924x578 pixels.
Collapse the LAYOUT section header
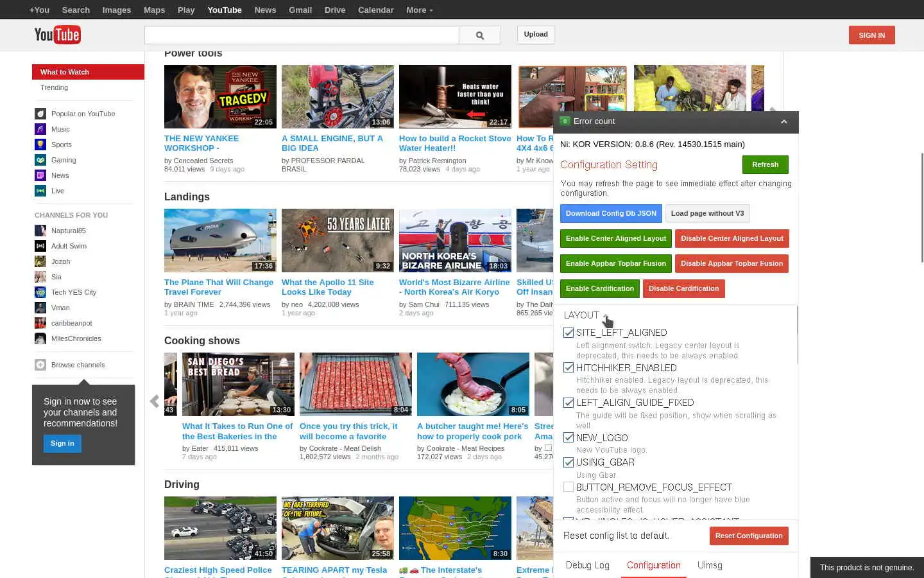pos(581,315)
